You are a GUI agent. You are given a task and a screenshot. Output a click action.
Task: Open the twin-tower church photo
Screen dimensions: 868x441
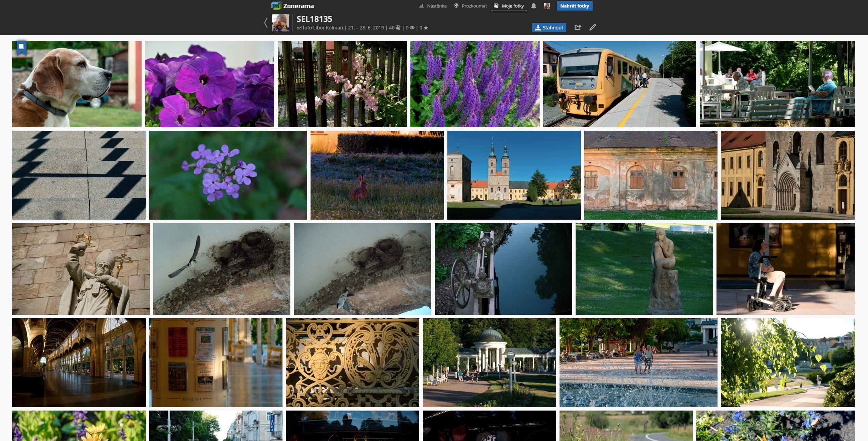pyautogui.click(x=514, y=175)
